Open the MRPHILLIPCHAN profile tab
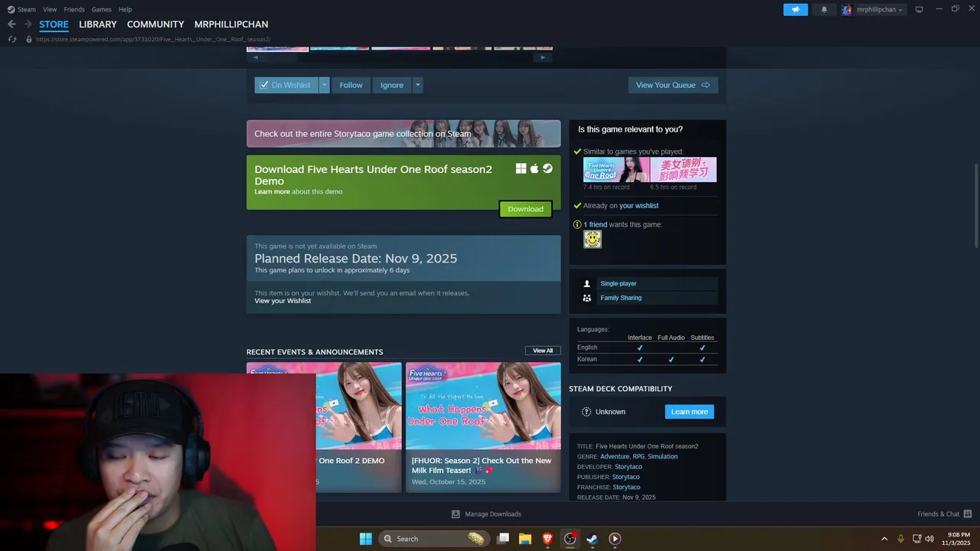The image size is (980, 551). click(x=231, y=24)
